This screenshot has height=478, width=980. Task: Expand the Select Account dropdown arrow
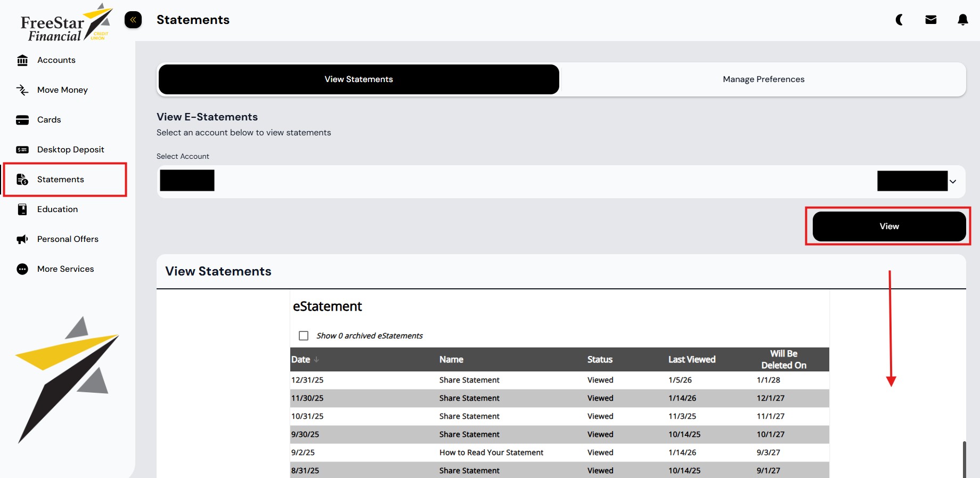[953, 182]
